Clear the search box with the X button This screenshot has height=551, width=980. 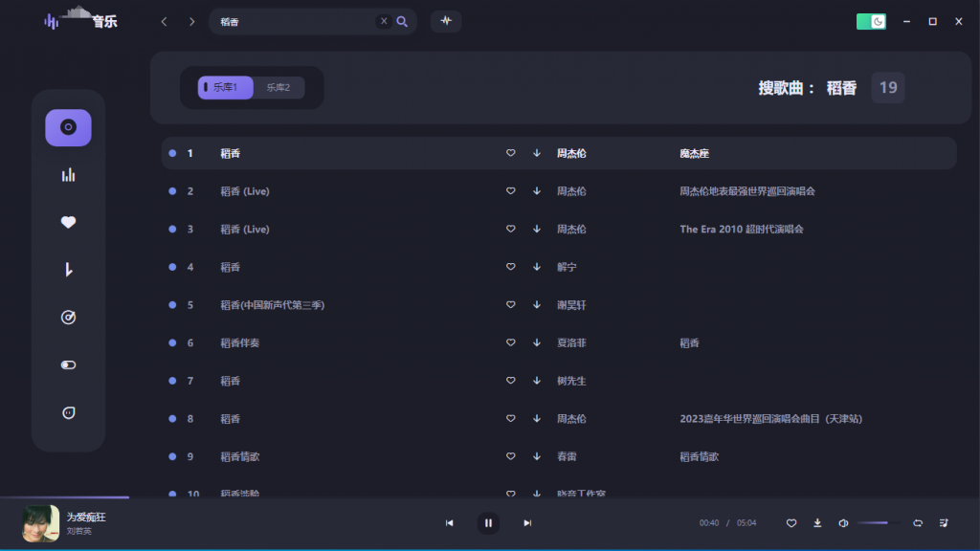pos(384,20)
